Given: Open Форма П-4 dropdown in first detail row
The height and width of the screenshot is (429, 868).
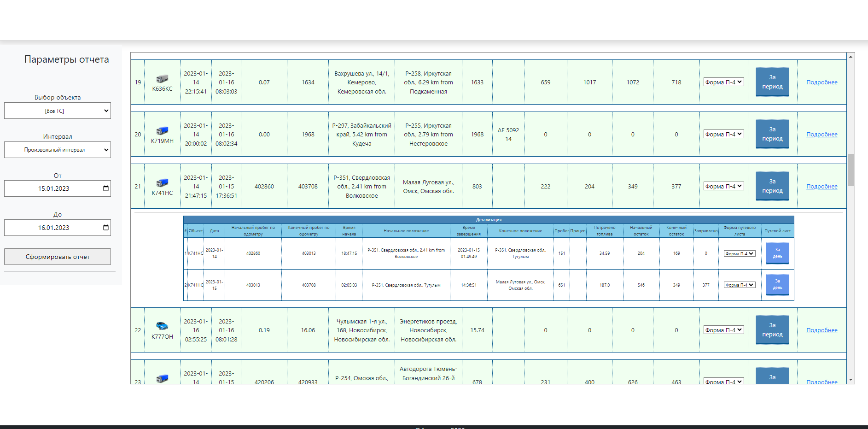Looking at the screenshot, I should click(x=740, y=253).
